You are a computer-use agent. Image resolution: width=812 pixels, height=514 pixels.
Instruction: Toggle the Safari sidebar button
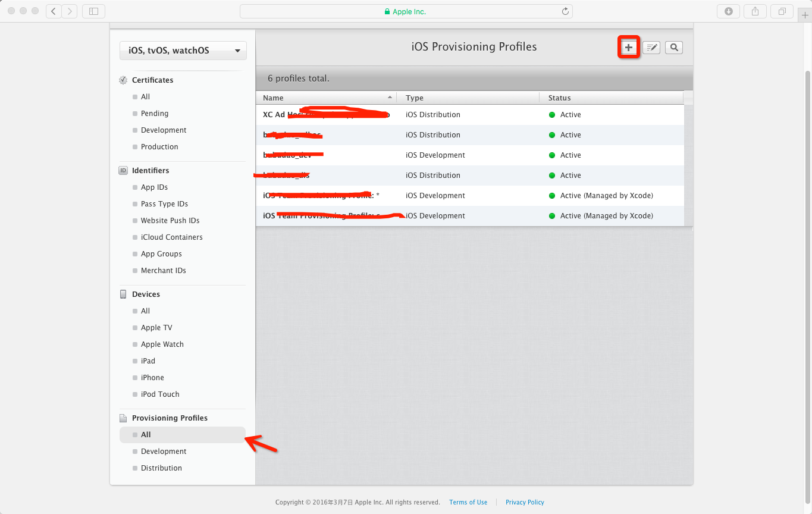pyautogui.click(x=93, y=11)
